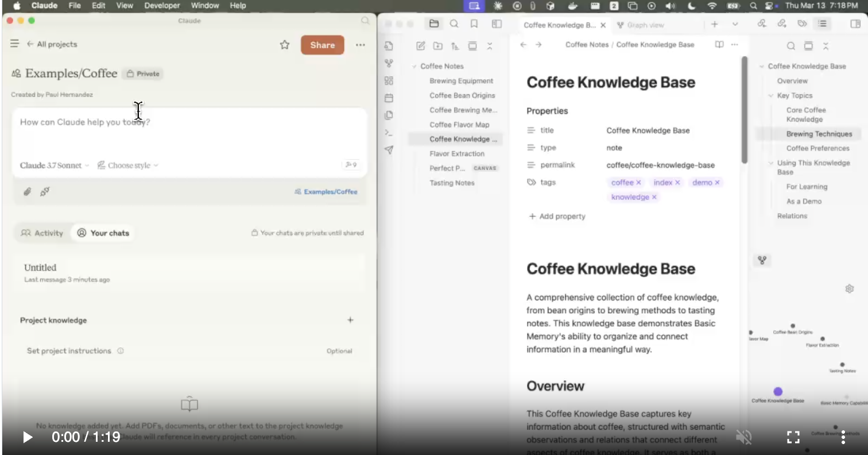The width and height of the screenshot is (868, 455).
Task: Open the Claude sidebar hamburger menu
Action: click(14, 44)
